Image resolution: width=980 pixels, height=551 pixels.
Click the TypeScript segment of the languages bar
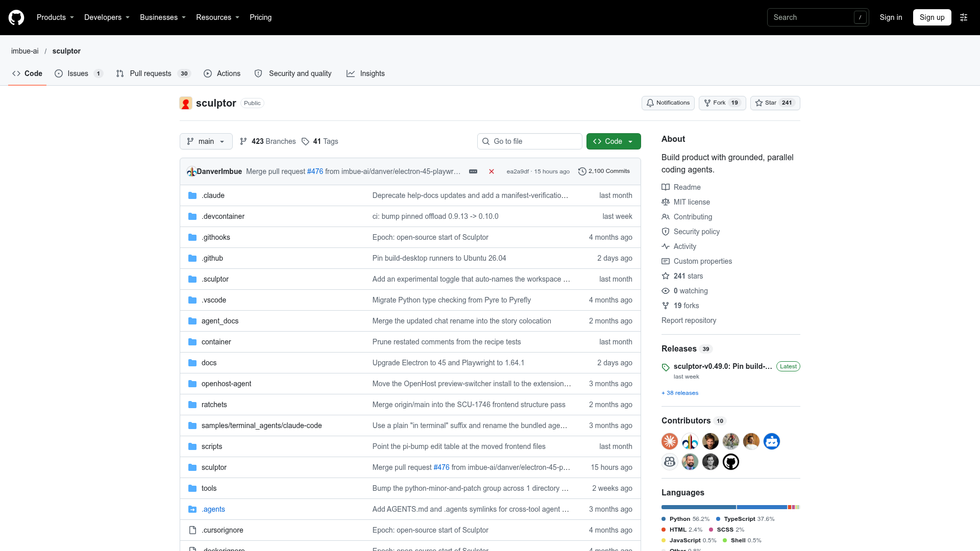(762, 507)
